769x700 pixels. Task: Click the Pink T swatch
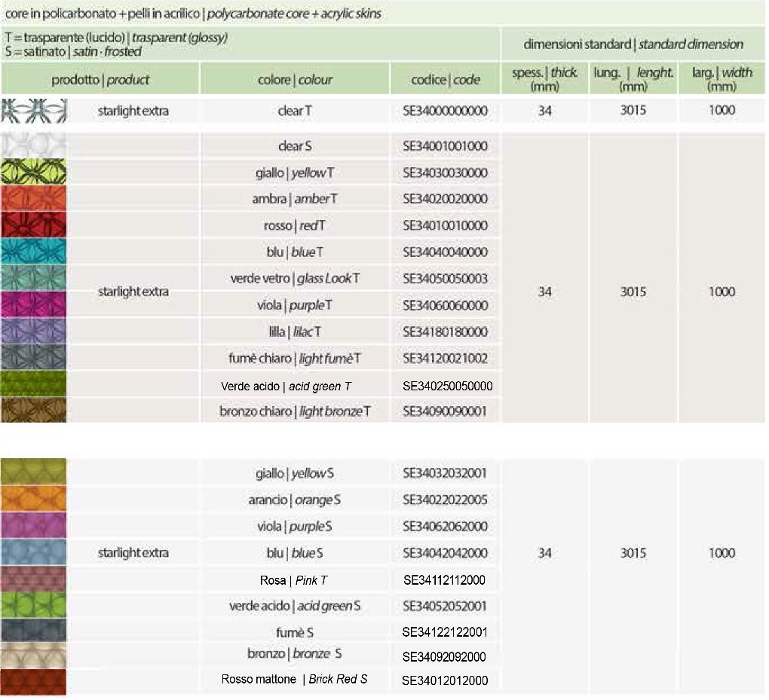click(33, 579)
